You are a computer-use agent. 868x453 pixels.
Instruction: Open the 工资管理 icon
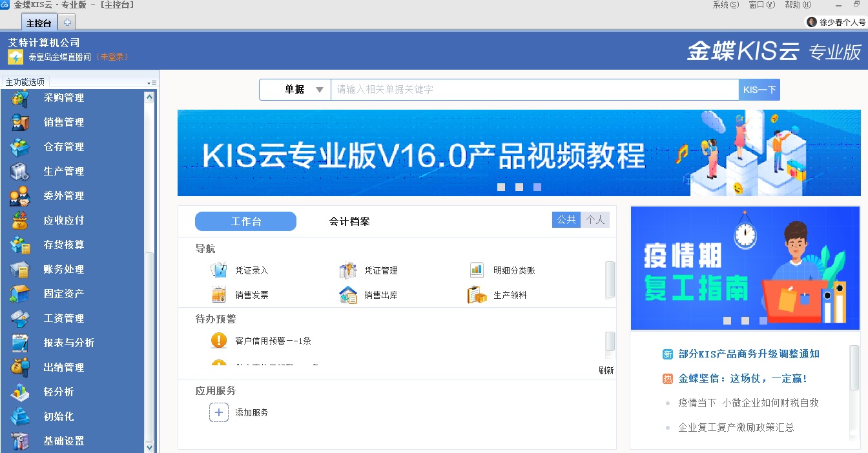[x=19, y=319]
